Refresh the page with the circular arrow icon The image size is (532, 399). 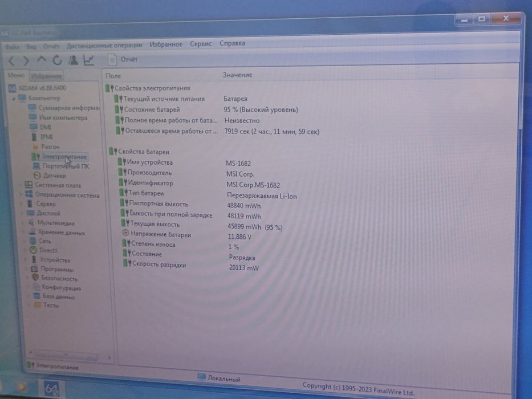(57, 60)
